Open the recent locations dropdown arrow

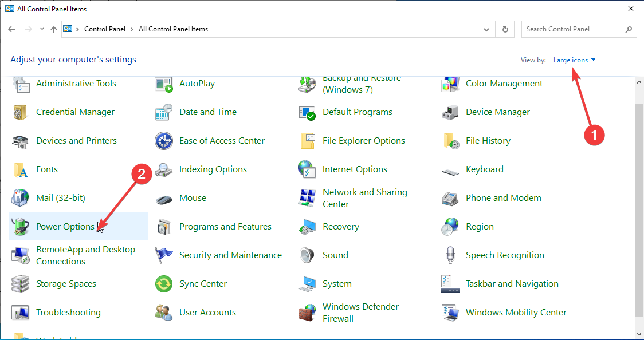click(42, 29)
